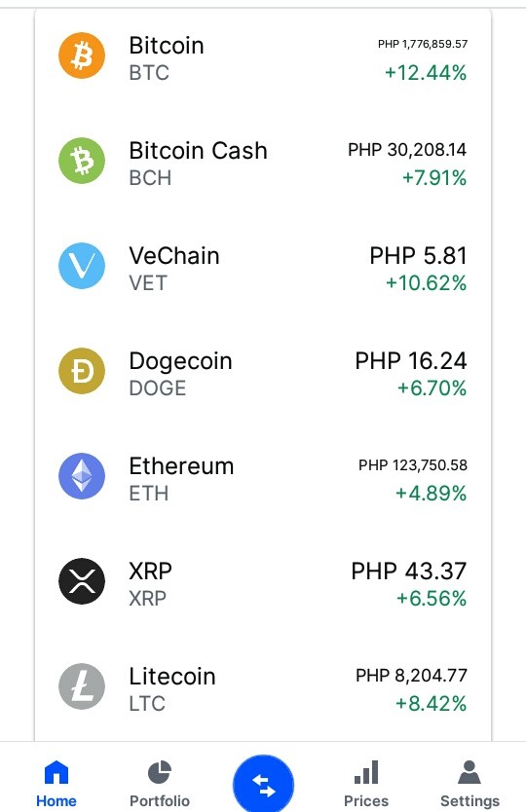
Task: Open Ethereum price PHP 123,750.58
Action: click(413, 465)
